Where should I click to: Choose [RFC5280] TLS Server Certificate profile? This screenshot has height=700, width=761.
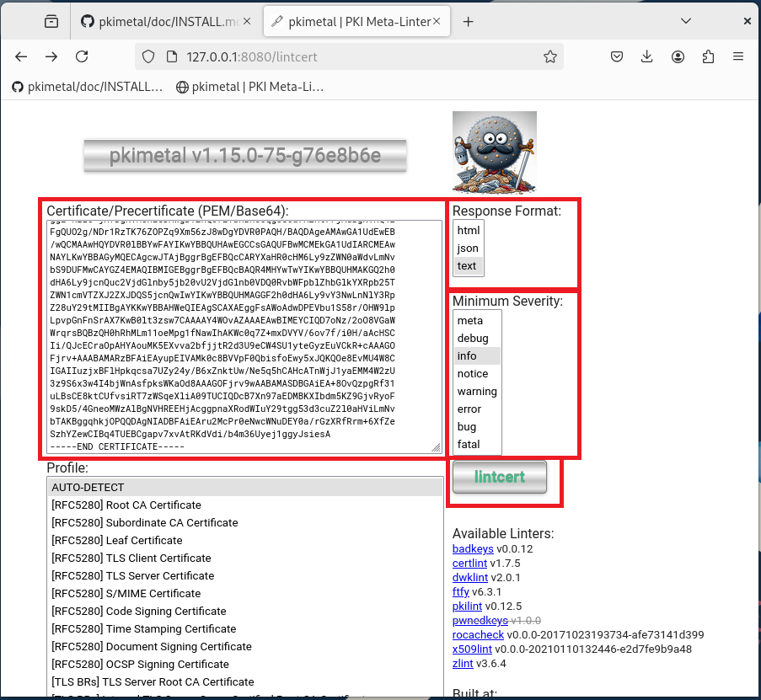coord(132,576)
